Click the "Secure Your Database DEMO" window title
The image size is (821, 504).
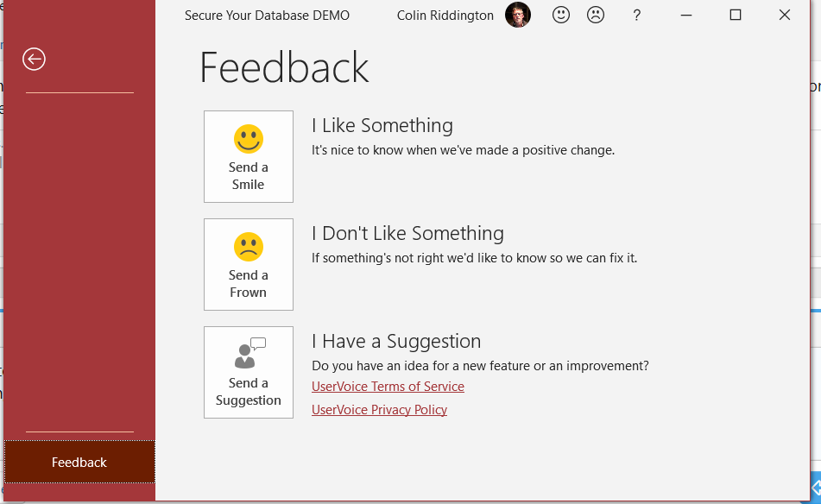pyautogui.click(x=267, y=16)
